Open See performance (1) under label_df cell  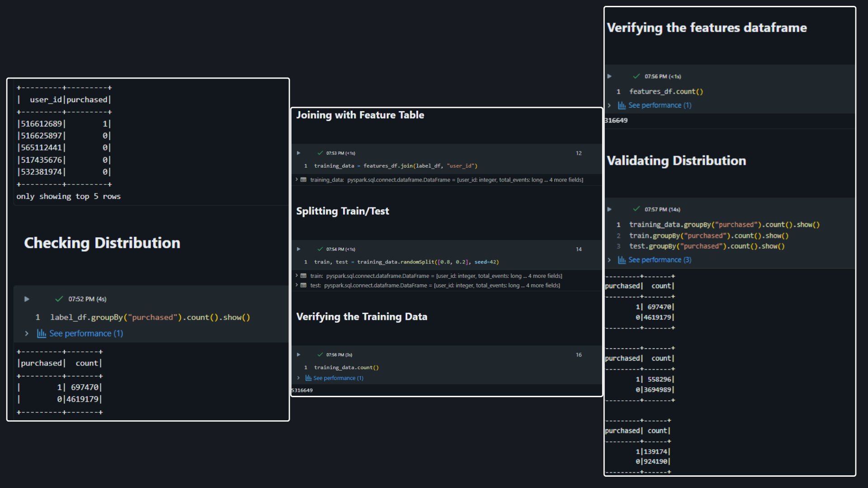pyautogui.click(x=86, y=333)
